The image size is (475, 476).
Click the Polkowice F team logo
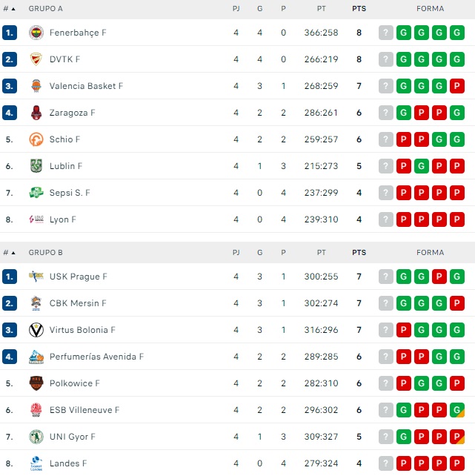coord(36,383)
